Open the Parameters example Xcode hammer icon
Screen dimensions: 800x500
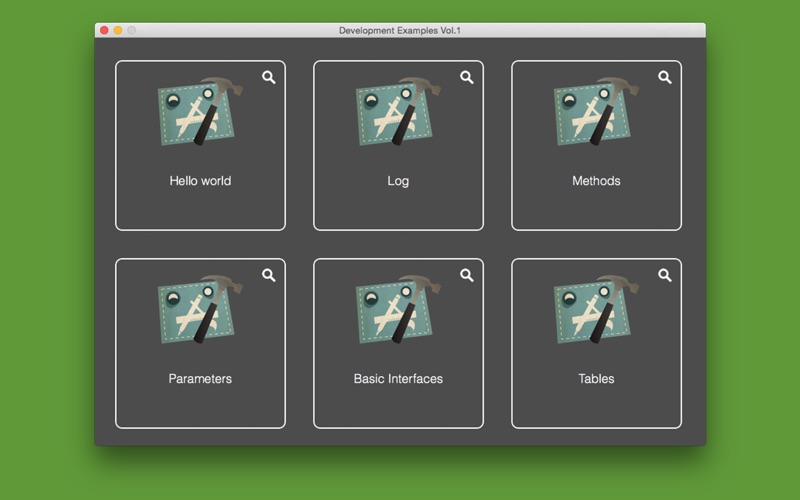click(200, 309)
